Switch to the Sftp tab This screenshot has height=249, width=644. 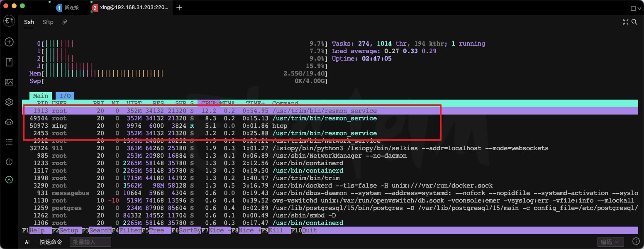click(47, 22)
